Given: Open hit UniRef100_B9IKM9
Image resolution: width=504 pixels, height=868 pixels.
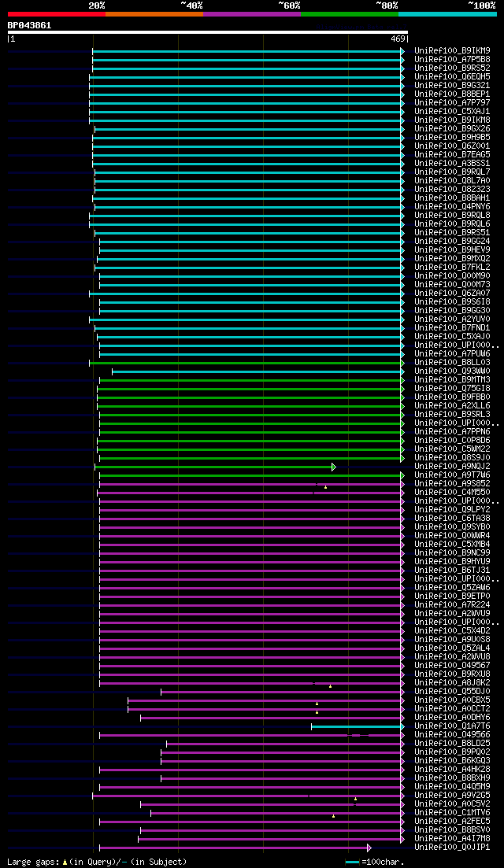Looking at the screenshot, I should 452,51.
